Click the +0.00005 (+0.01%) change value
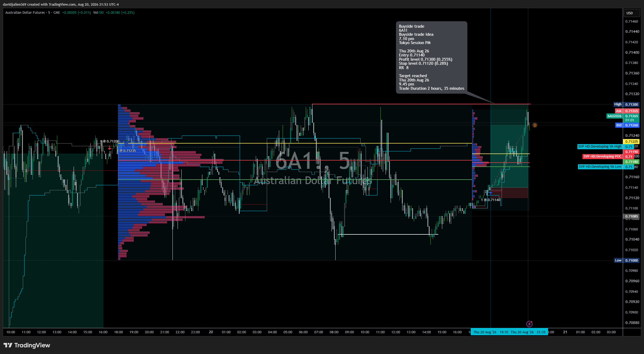 click(x=76, y=12)
